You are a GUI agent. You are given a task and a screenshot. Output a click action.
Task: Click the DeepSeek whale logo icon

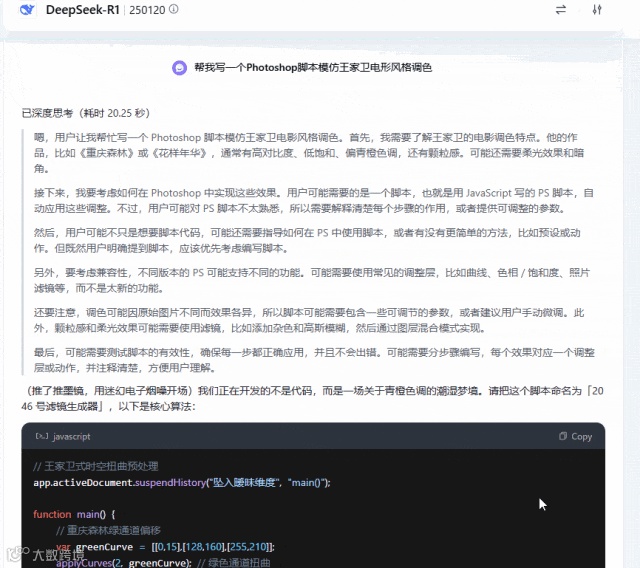coord(27,9)
